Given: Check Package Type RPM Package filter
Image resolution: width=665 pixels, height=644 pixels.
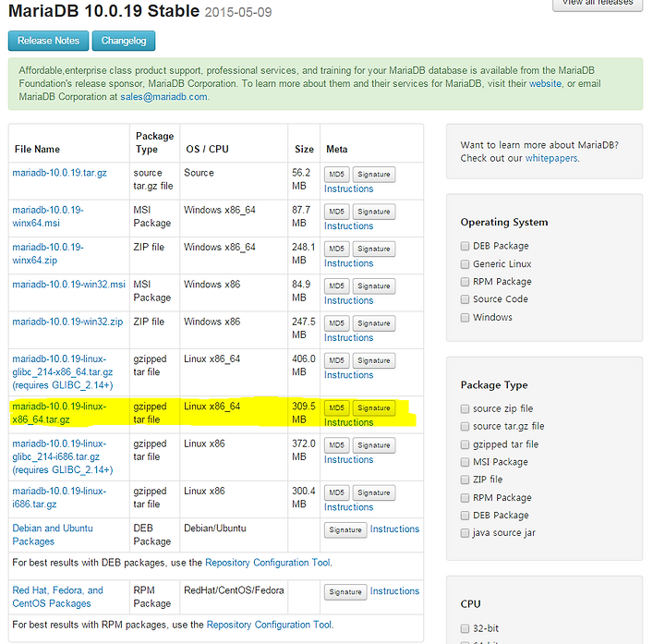Looking at the screenshot, I should coord(465,498).
